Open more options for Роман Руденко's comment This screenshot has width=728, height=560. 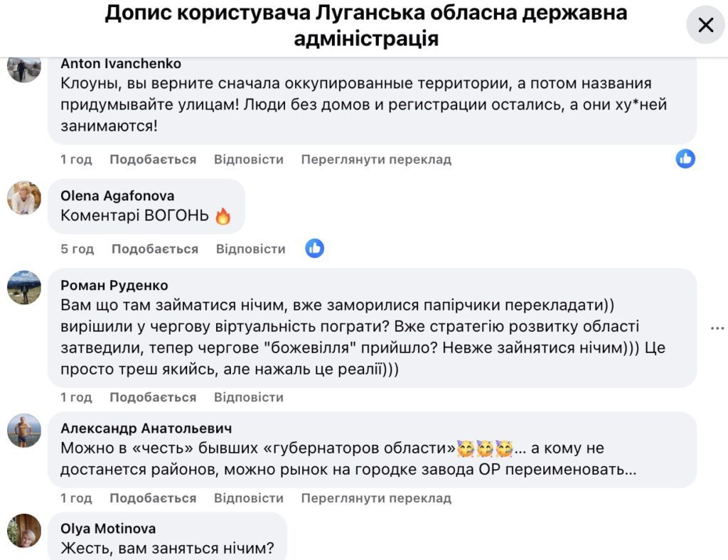[x=717, y=327]
